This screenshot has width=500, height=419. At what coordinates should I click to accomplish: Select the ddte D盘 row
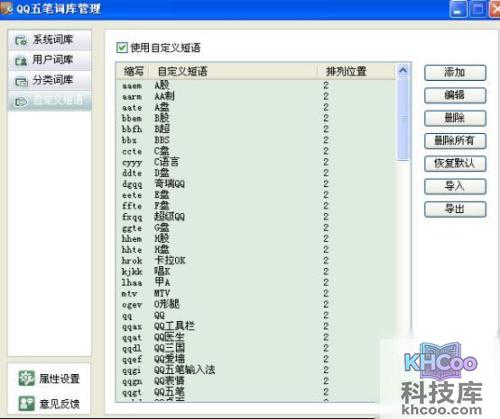(x=256, y=173)
